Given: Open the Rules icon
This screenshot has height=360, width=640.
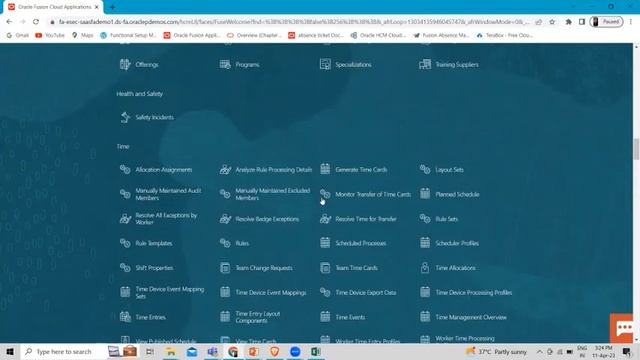Looking at the screenshot, I should 225,243.
